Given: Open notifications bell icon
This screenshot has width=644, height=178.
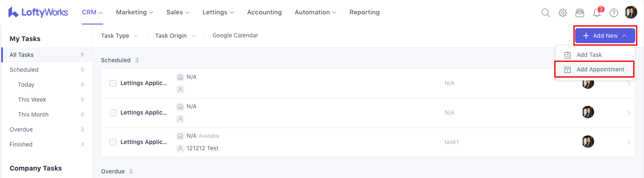Looking at the screenshot, I should pos(597,12).
